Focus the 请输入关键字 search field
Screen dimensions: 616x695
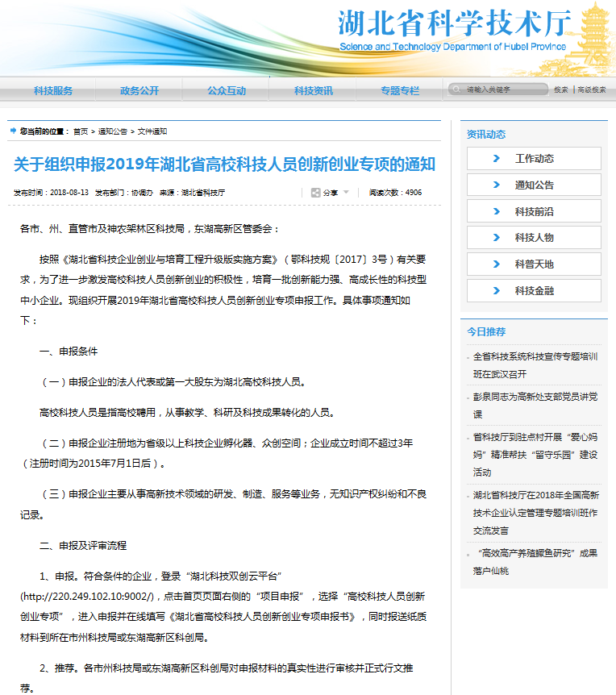(x=497, y=89)
